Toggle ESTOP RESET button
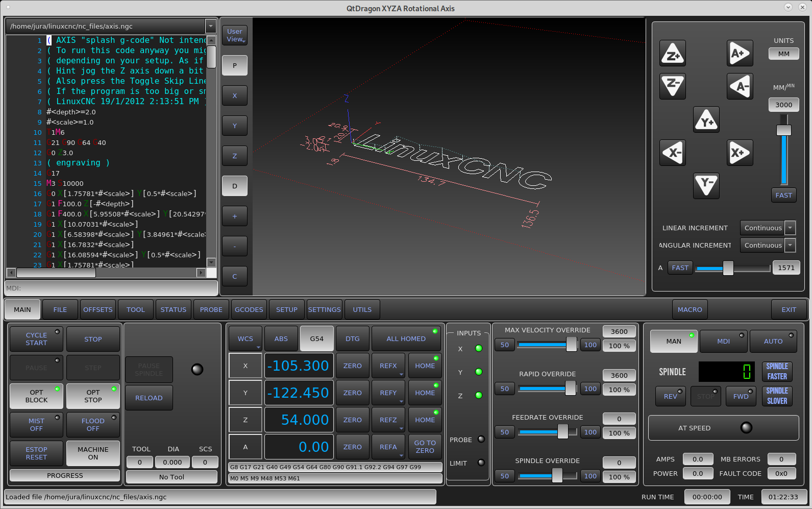 click(x=36, y=453)
